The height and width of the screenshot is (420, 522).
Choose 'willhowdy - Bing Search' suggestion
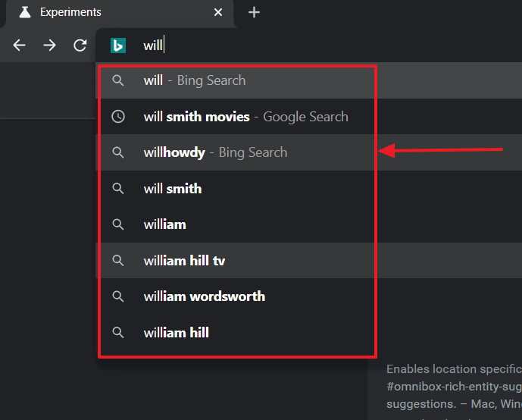[x=308, y=152]
